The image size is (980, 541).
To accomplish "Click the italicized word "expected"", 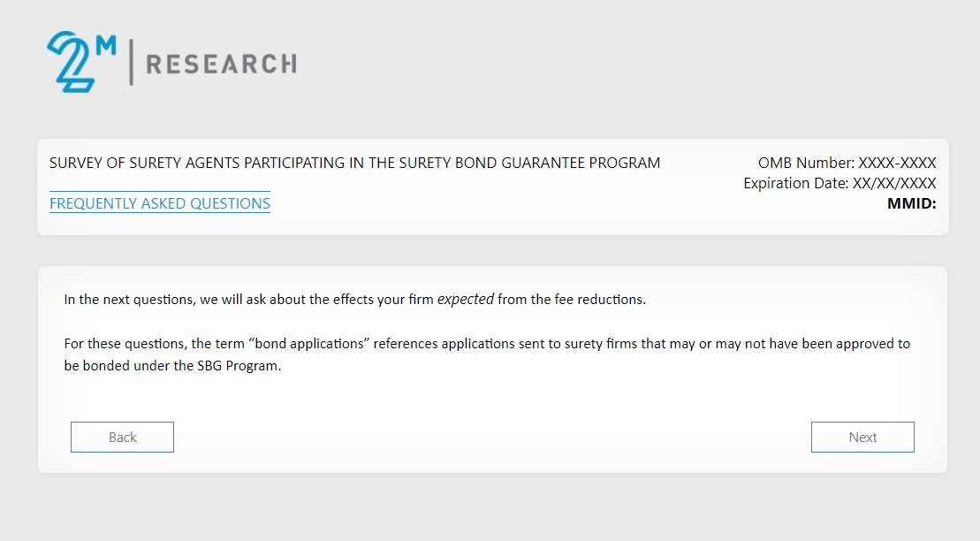I will tap(466, 299).
